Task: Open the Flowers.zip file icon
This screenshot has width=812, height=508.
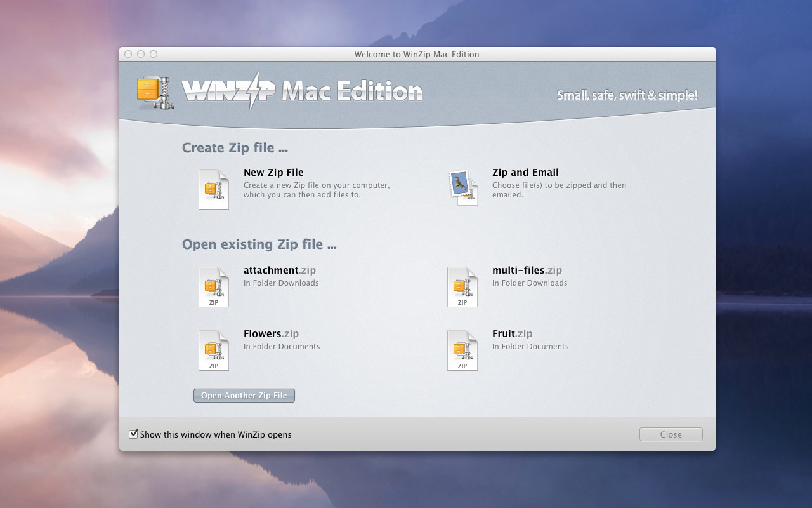Action: [213, 350]
